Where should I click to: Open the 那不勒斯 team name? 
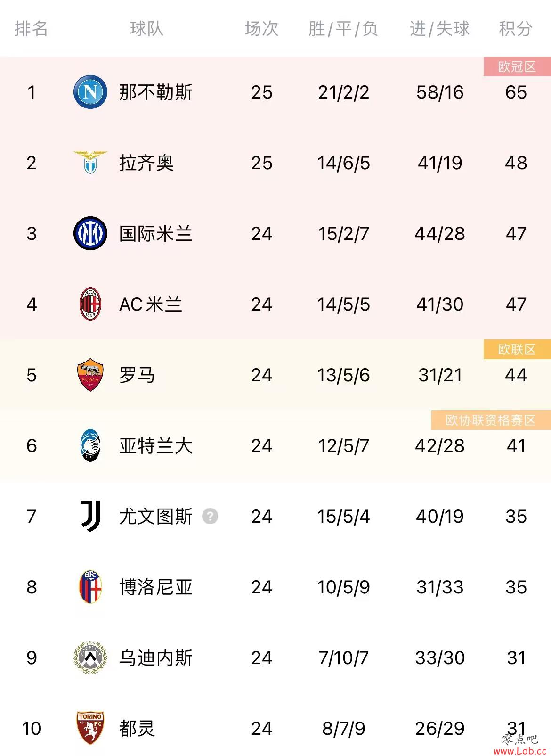click(156, 92)
